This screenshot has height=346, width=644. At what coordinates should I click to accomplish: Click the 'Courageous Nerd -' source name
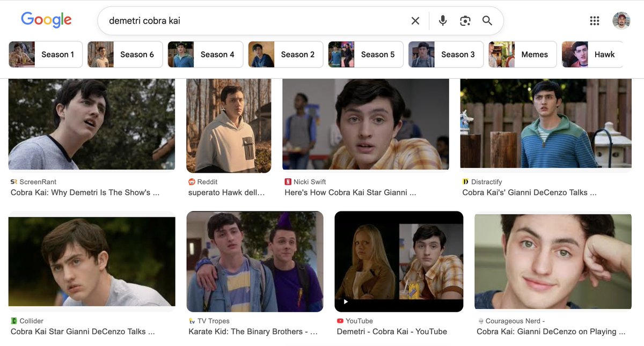515,321
